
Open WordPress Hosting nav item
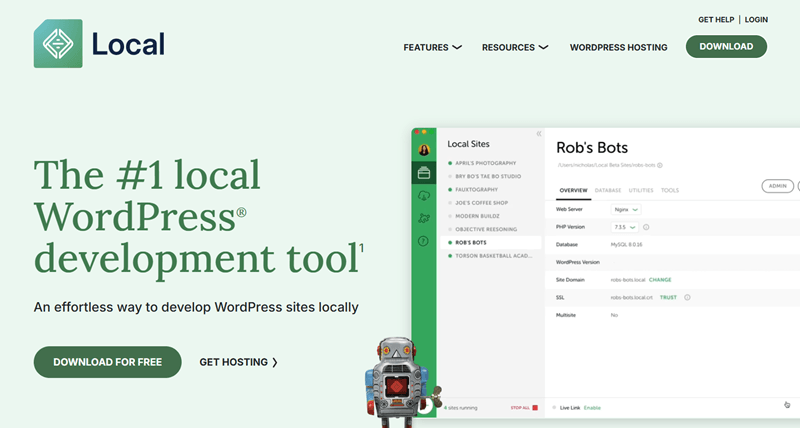click(x=618, y=47)
